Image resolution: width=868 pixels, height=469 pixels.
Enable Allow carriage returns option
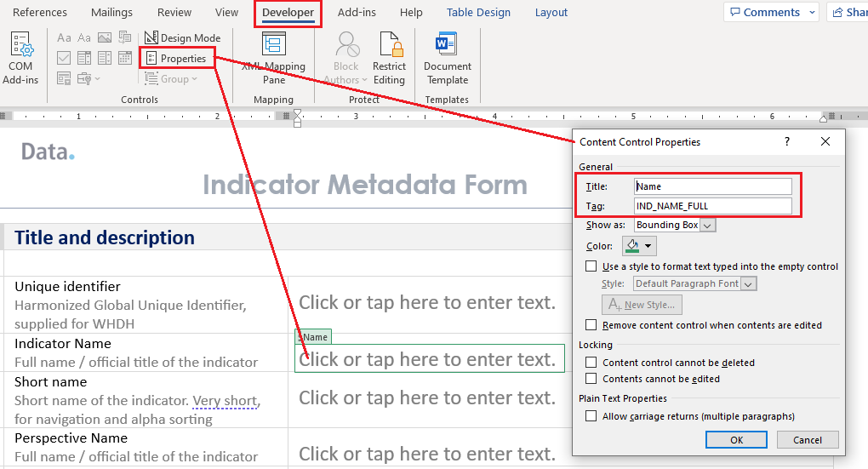point(591,416)
